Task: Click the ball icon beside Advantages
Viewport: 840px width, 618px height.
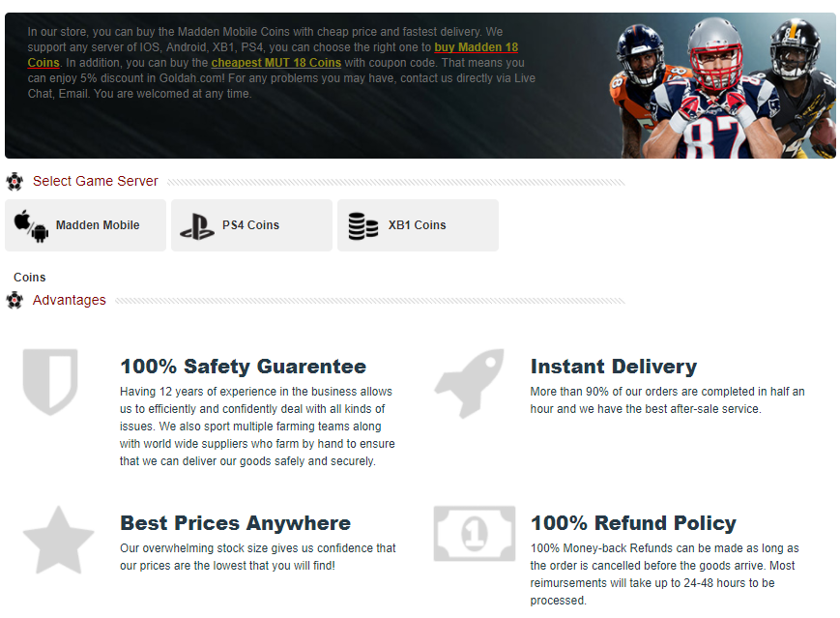Action: pyautogui.click(x=14, y=300)
